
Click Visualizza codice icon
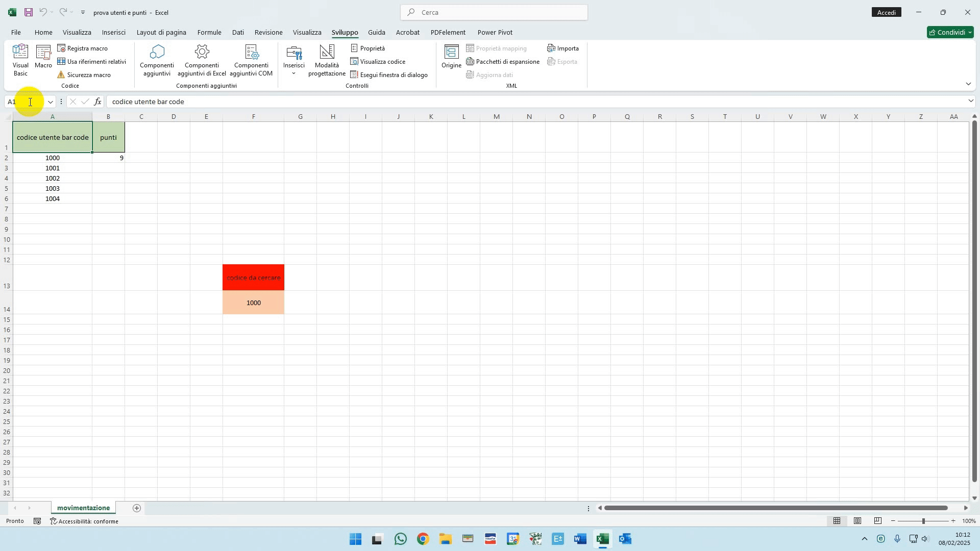(x=378, y=62)
